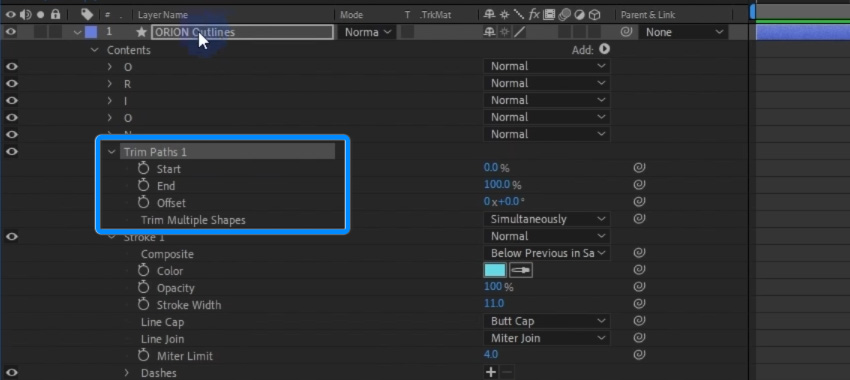Click the Motion Blur header icon
Screen dimensions: 850x380
point(564,15)
